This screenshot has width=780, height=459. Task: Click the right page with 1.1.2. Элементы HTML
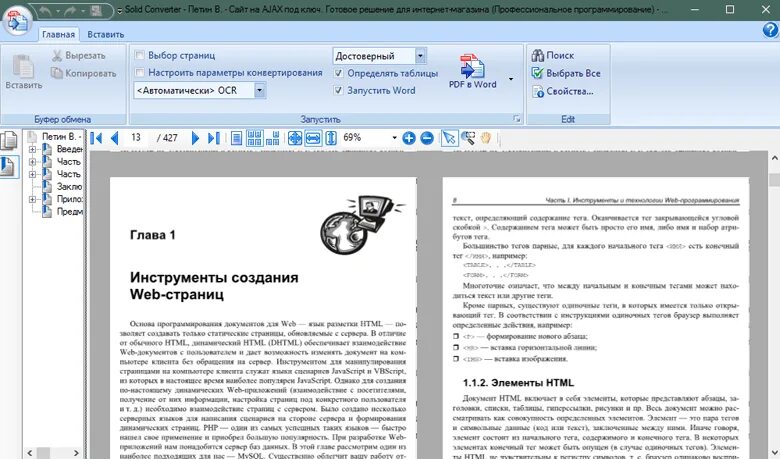point(595,318)
